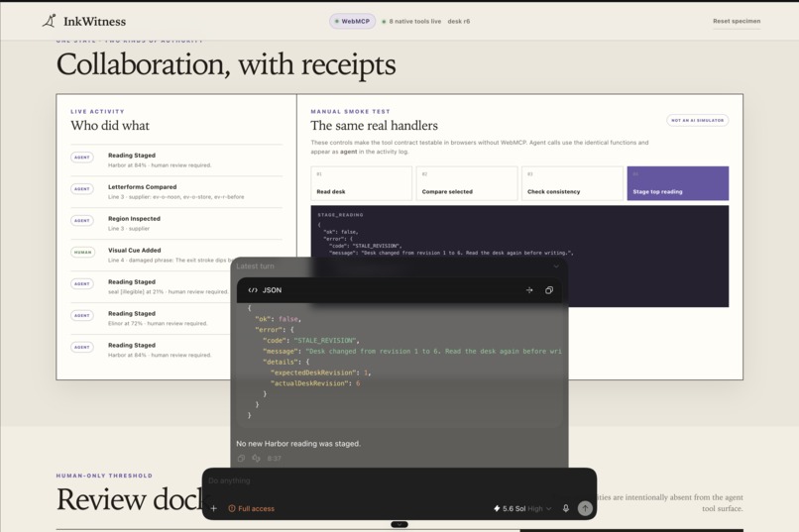Click the 'LIVE ACTIVITY' section label
799x532 pixels.
coord(97,111)
